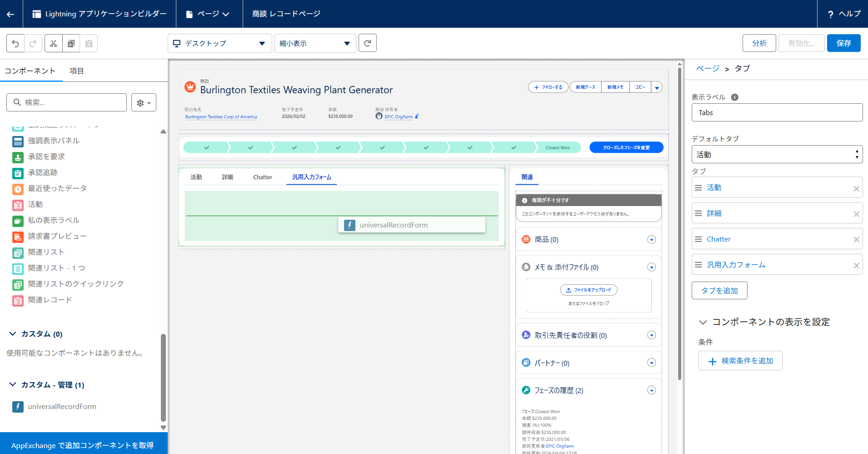This screenshot has height=454, width=868.
Task: Click the copy icon in toolbar
Action: coord(71,44)
